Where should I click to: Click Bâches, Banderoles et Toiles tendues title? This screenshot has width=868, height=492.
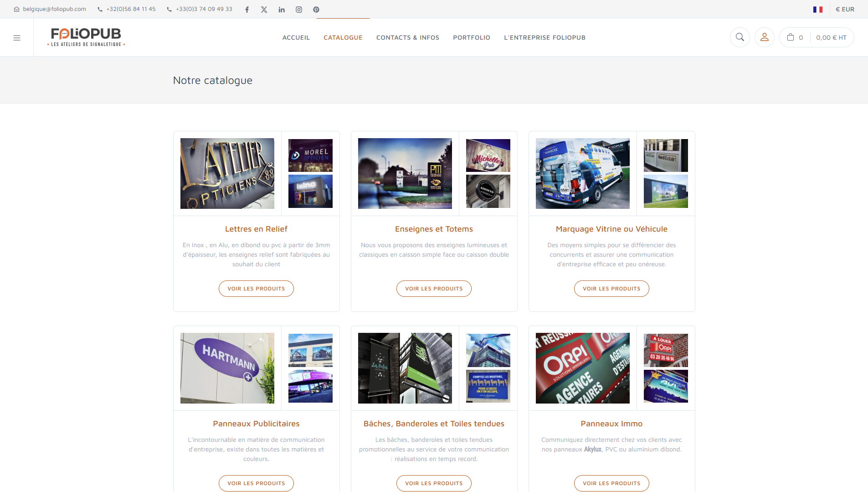[434, 424]
